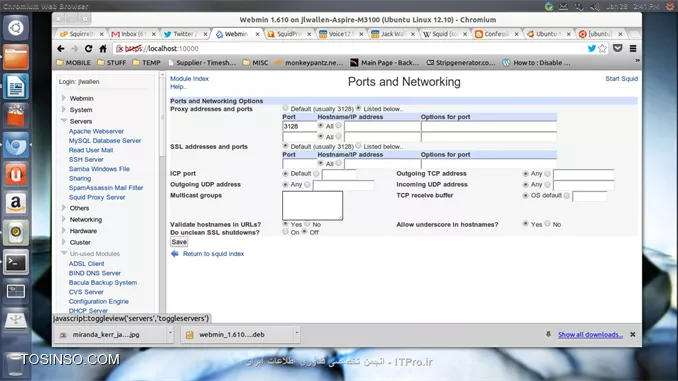
Task: Open the sound volume indicator
Action: click(595, 6)
